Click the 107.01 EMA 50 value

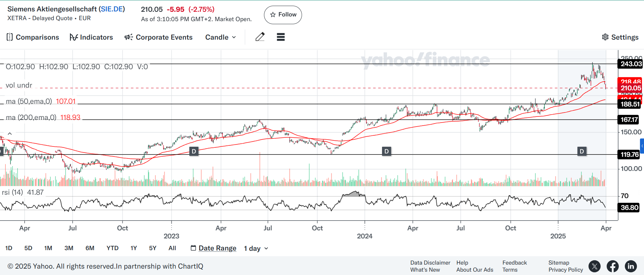(x=66, y=101)
